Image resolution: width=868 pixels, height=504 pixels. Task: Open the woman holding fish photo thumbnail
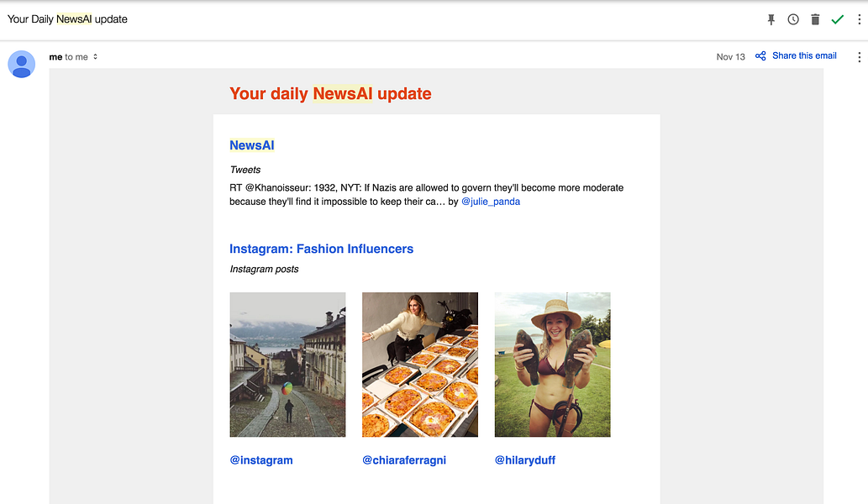(x=552, y=365)
